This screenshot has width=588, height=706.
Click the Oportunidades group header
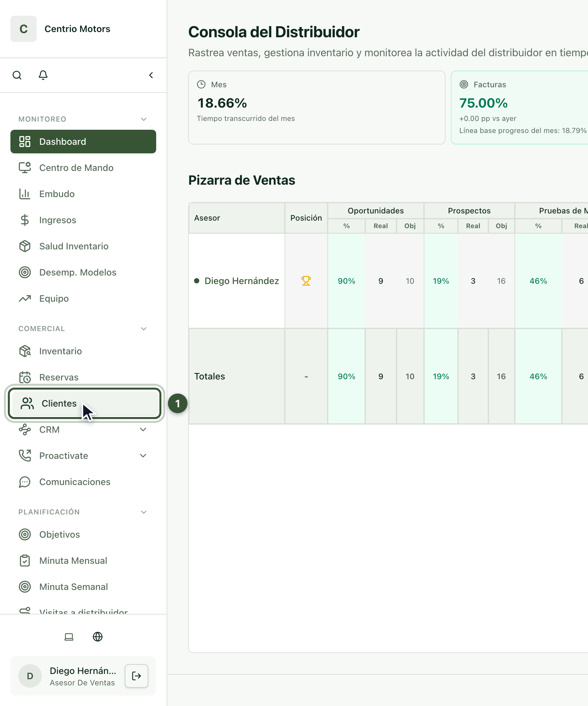click(376, 211)
